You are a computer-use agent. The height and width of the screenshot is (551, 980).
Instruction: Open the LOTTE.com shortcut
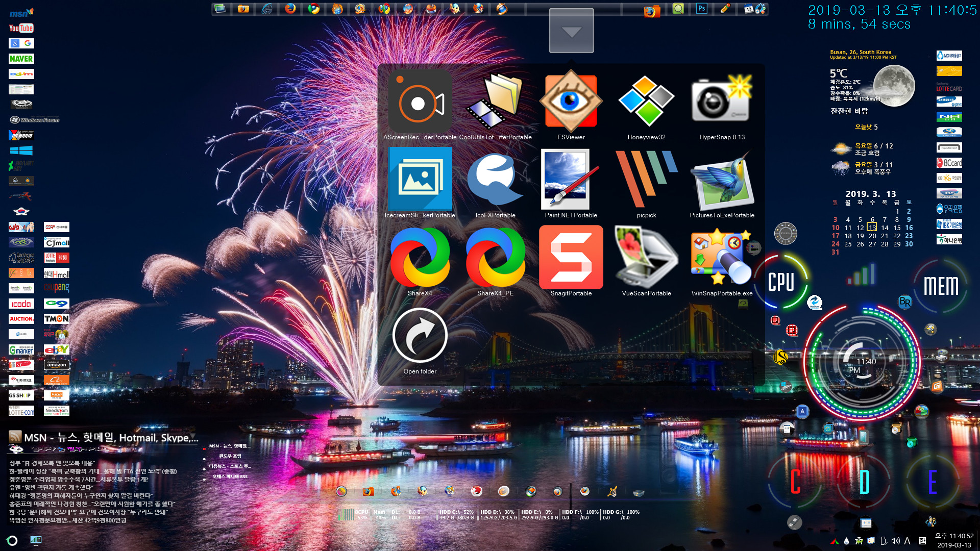point(21,411)
